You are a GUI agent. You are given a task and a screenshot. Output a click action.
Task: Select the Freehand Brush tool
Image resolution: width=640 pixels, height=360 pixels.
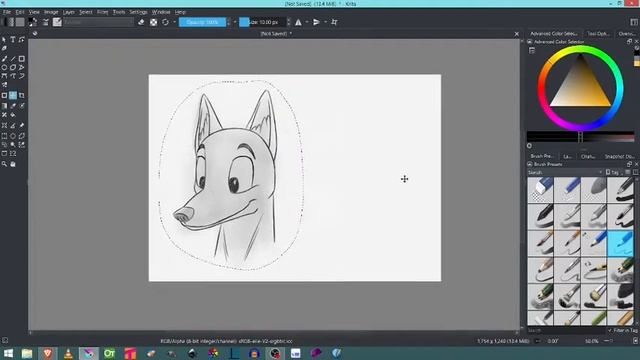pos(4,59)
